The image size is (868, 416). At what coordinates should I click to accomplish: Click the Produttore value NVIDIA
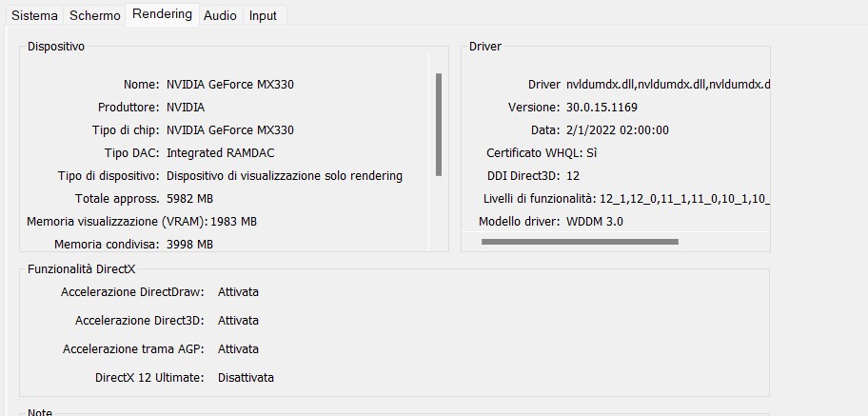coord(186,108)
